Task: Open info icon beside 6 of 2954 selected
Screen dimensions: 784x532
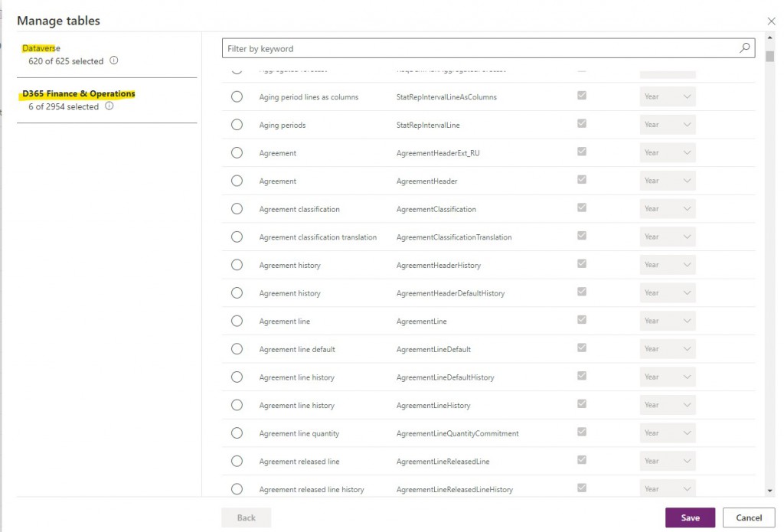Action: coord(109,106)
